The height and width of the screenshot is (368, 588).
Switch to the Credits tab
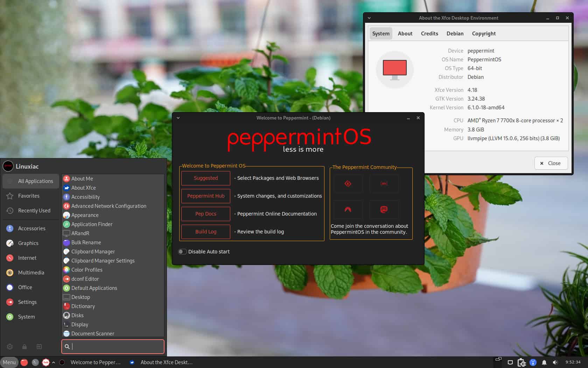point(429,33)
